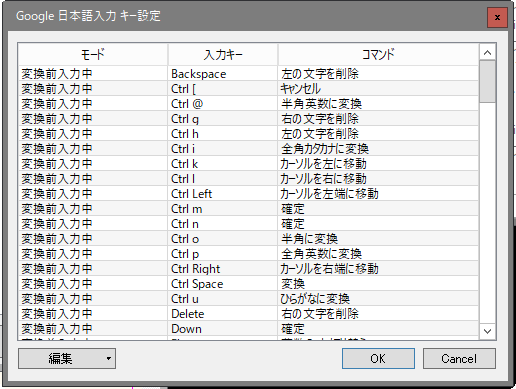Select the Ctrl l key cell
Viewport: 516px width, 389px height.
(x=223, y=179)
